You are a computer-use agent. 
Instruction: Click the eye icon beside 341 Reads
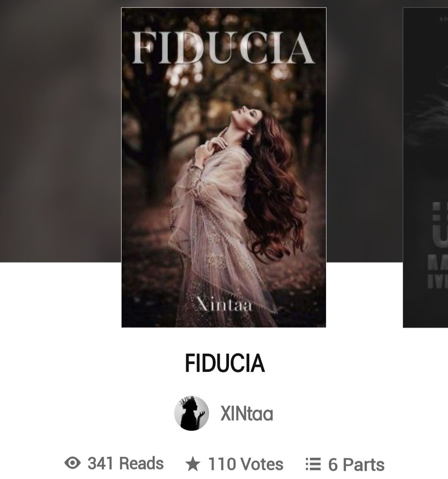[73, 463]
